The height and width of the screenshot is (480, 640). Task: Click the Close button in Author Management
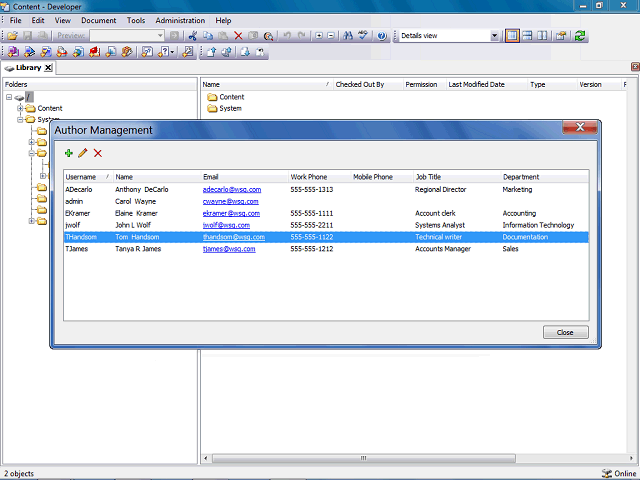point(565,332)
